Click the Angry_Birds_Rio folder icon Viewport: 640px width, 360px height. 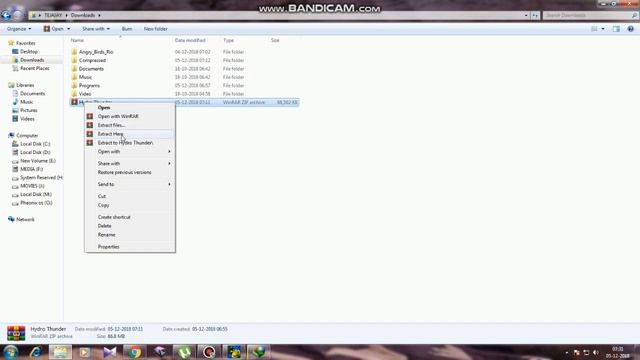point(74,52)
